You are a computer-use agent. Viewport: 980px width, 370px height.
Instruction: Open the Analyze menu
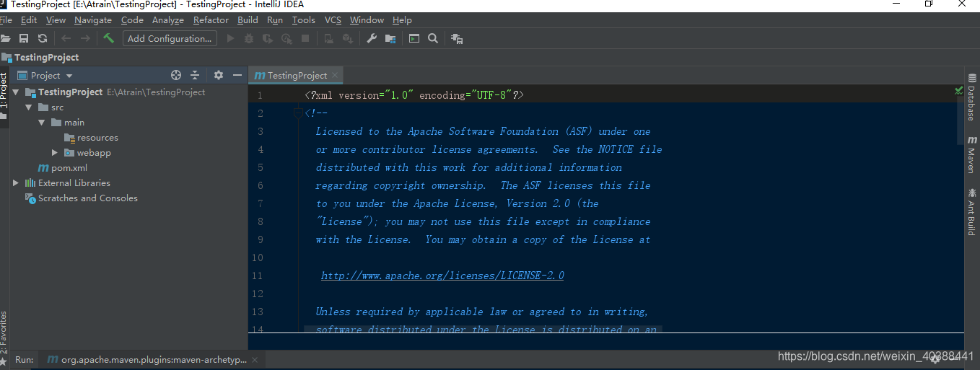(x=168, y=20)
